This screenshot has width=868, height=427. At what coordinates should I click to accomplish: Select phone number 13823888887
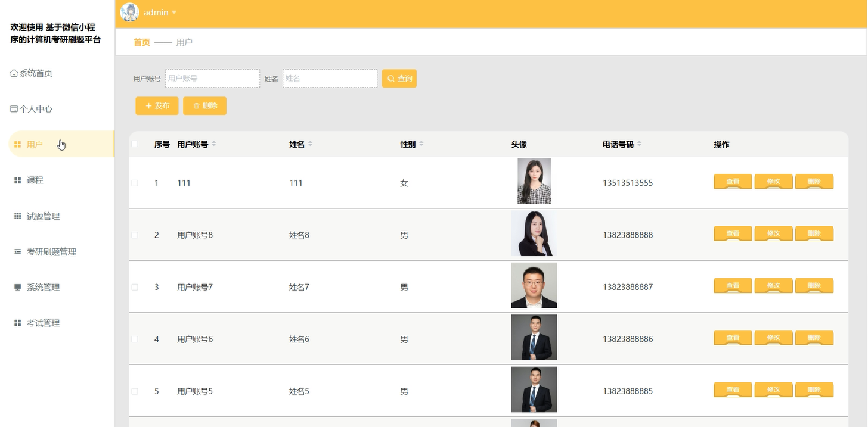coord(628,287)
